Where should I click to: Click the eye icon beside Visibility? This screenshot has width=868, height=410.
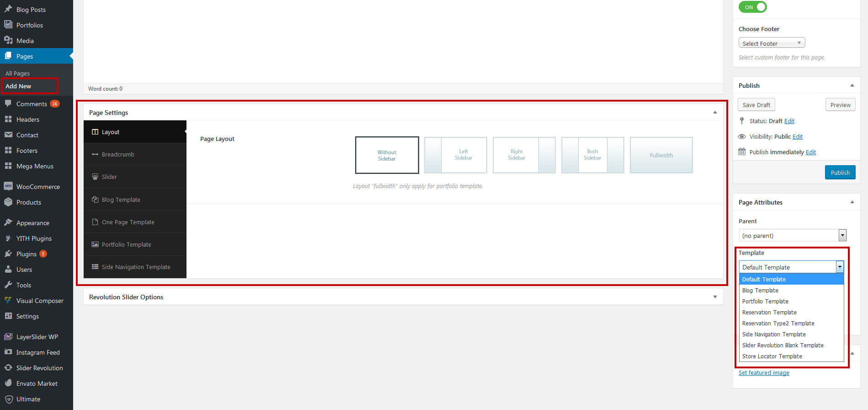742,136
